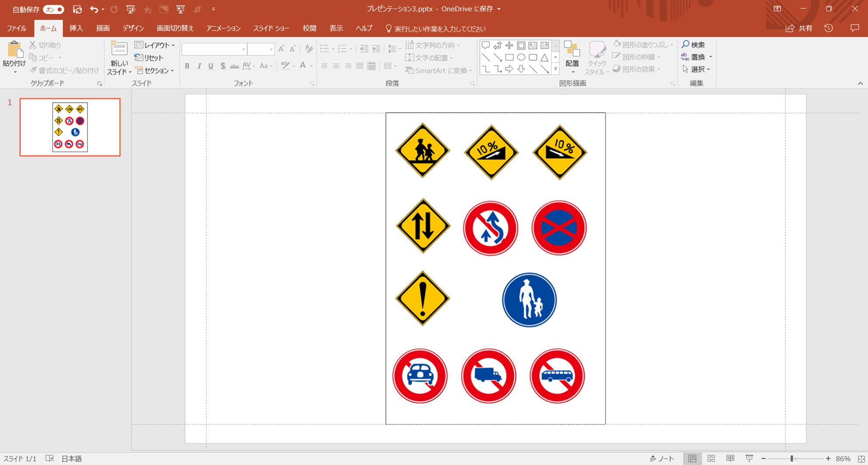Open the 表示 tab
This screenshot has height=465, width=868.
point(336,28)
